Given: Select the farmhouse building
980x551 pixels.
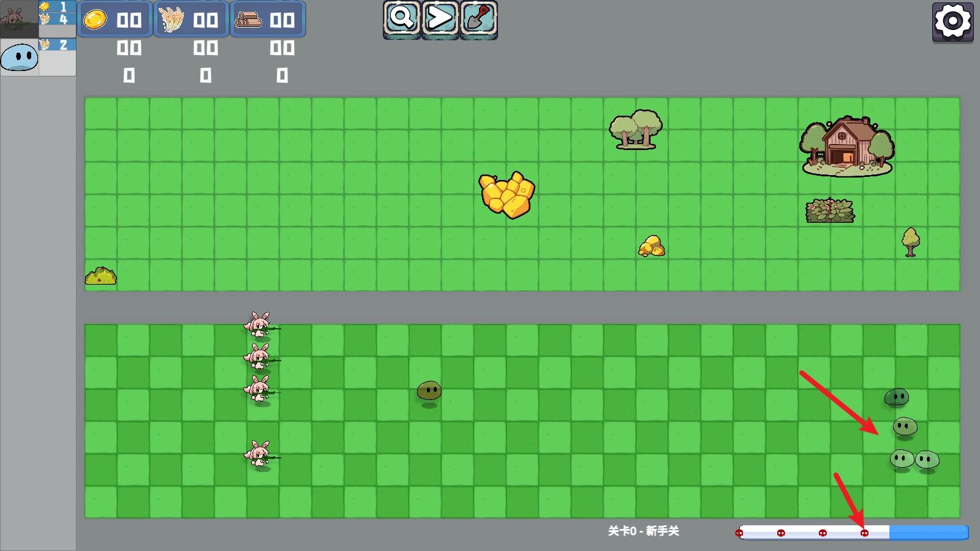Looking at the screenshot, I should click(x=846, y=146).
